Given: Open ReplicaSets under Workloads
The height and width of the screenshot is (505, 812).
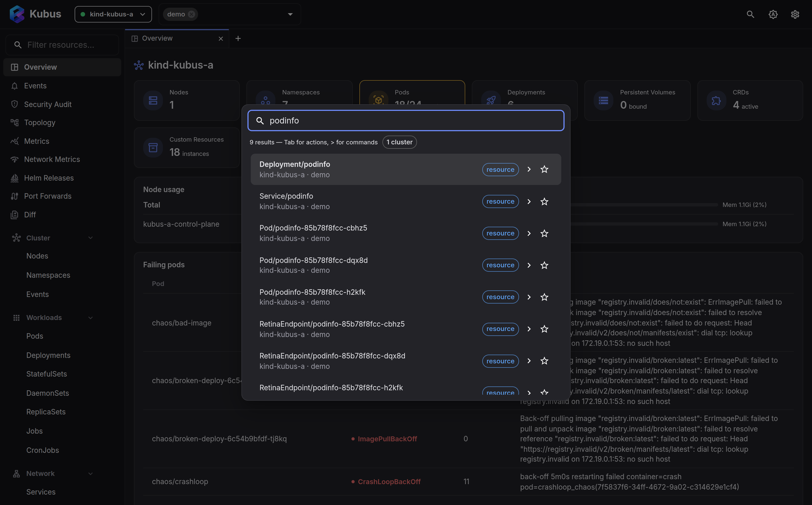Looking at the screenshot, I should click(x=46, y=412).
